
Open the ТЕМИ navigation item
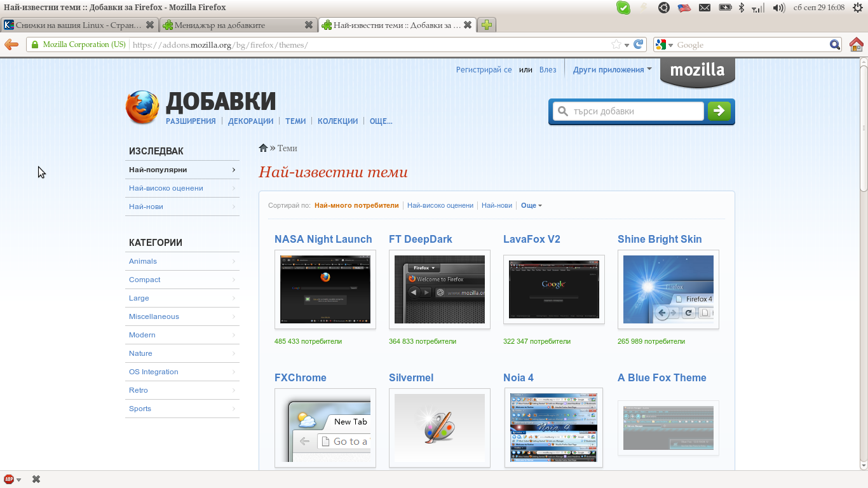(x=295, y=121)
